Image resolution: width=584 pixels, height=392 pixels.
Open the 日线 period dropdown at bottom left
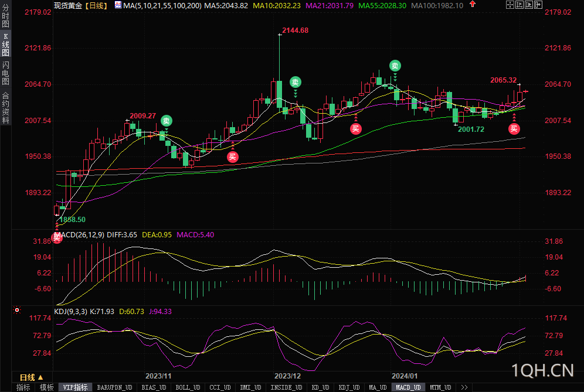coord(31,377)
